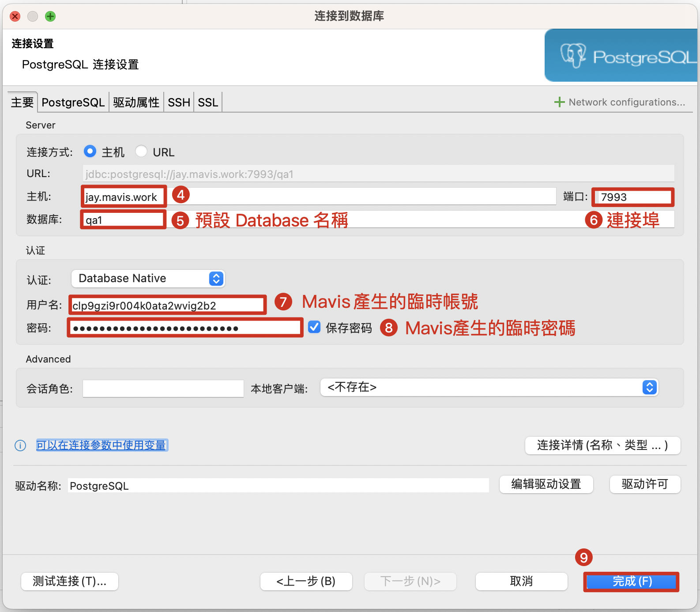This screenshot has width=700, height=612.
Task: Click the PostgreSQL elephant logo
Action: pyautogui.click(x=573, y=56)
